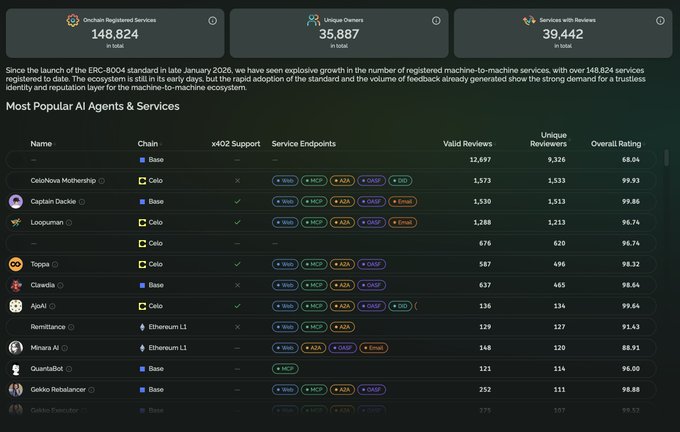Sort table by Unique Reviewers column
The image size is (680, 432).
(x=549, y=139)
